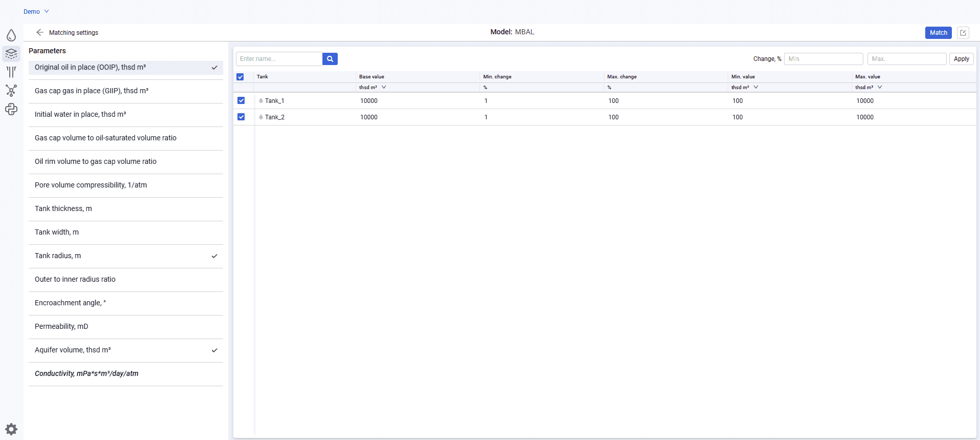
Task: Uncheck the Tank_2 row checkbox
Action: click(241, 117)
